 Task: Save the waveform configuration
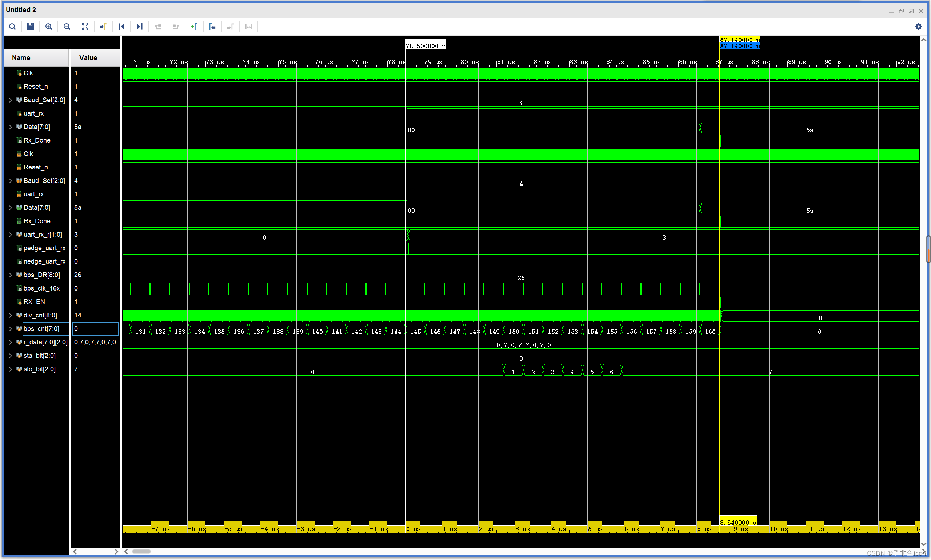point(31,27)
